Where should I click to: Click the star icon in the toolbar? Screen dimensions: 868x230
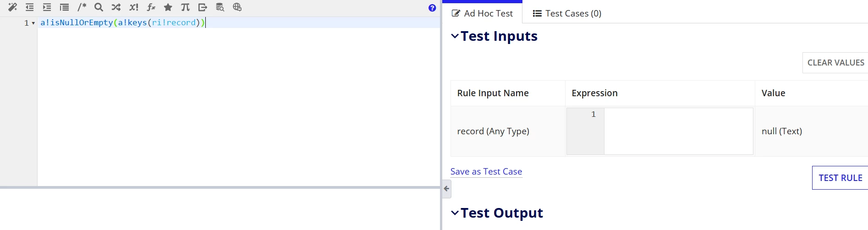click(x=168, y=7)
